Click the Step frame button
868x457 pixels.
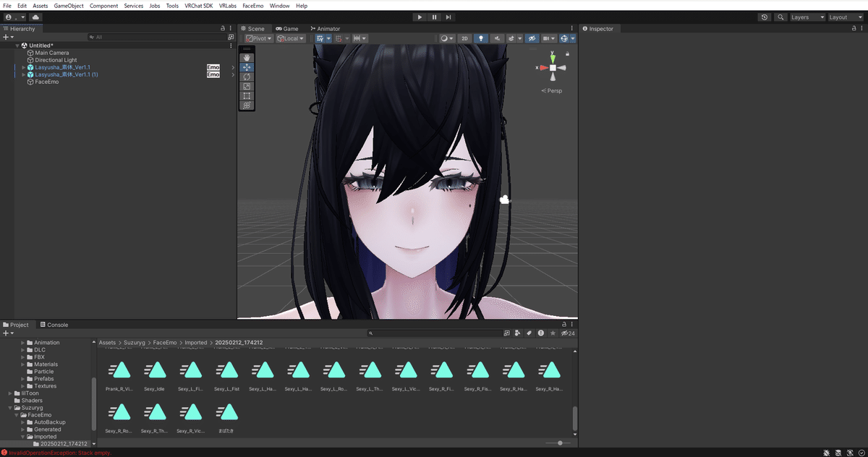point(448,17)
